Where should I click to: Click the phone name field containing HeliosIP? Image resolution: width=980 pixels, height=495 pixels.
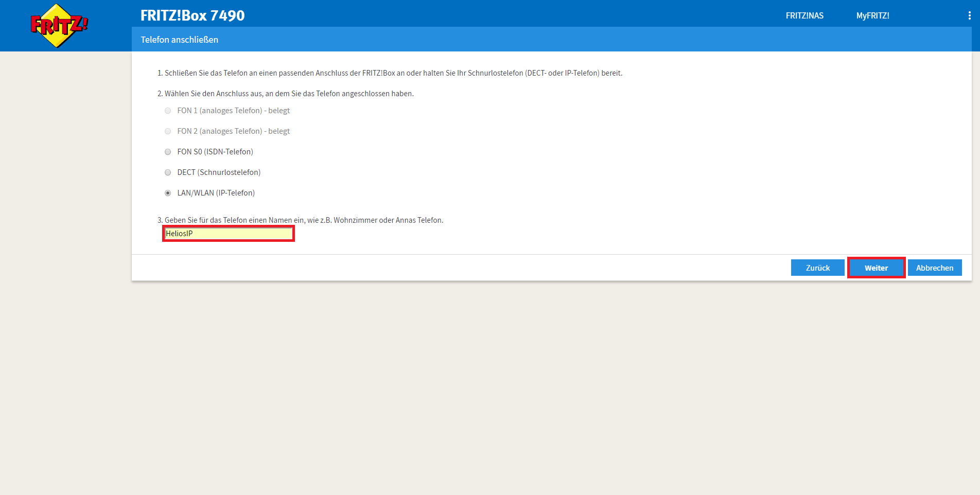click(x=229, y=234)
